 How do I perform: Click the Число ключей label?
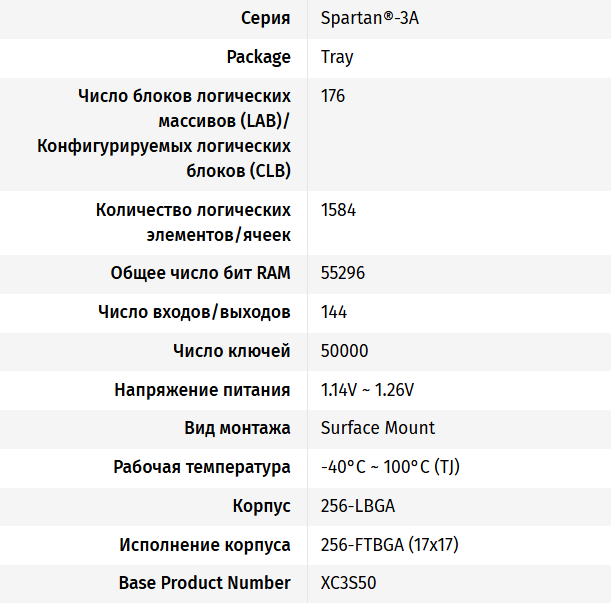click(x=232, y=351)
